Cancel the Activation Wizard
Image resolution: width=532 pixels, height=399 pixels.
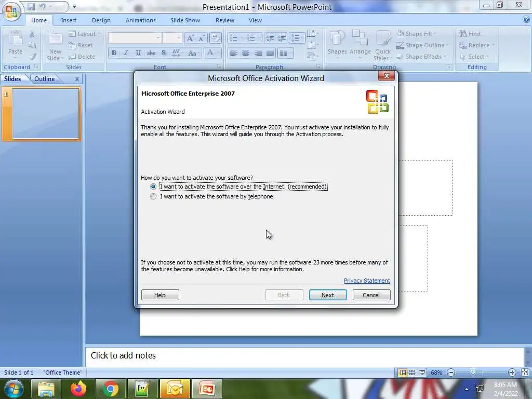[371, 295]
